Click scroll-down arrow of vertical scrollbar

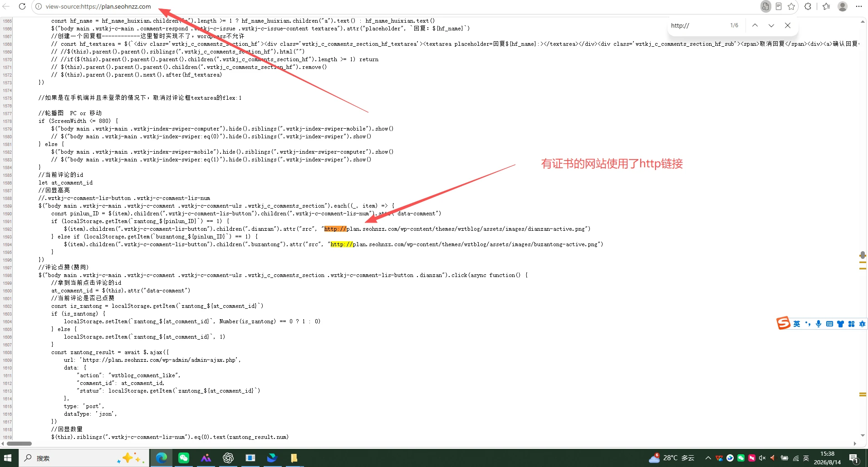click(863, 436)
